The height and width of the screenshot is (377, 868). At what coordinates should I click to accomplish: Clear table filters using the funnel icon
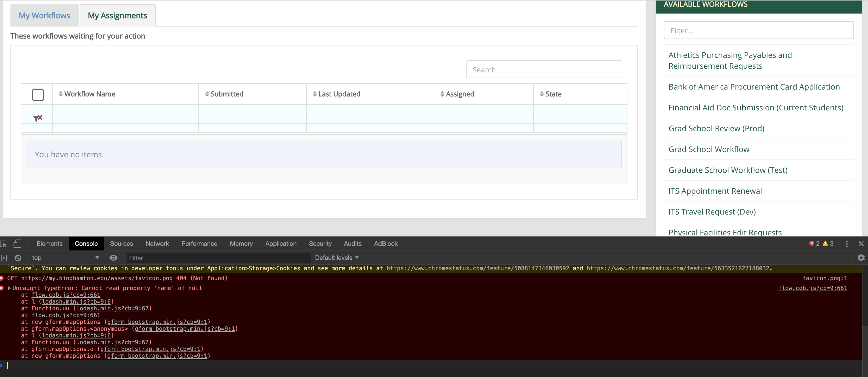pos(37,118)
